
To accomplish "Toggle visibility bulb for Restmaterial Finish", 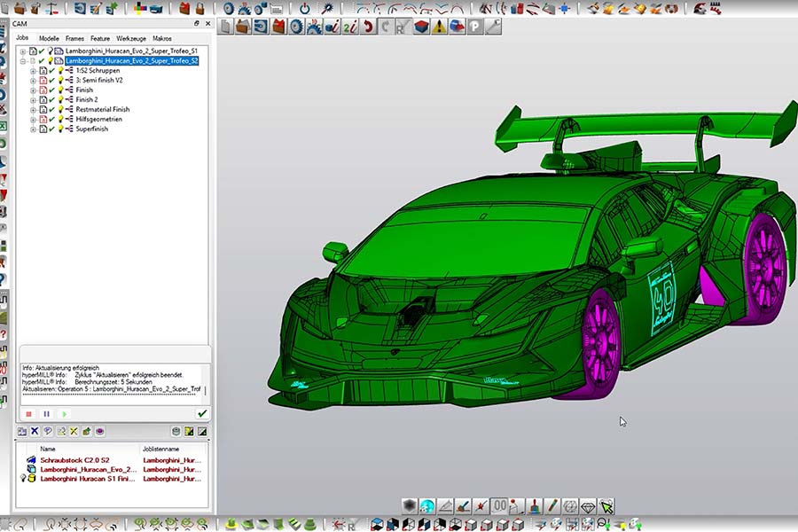I will click(60, 109).
